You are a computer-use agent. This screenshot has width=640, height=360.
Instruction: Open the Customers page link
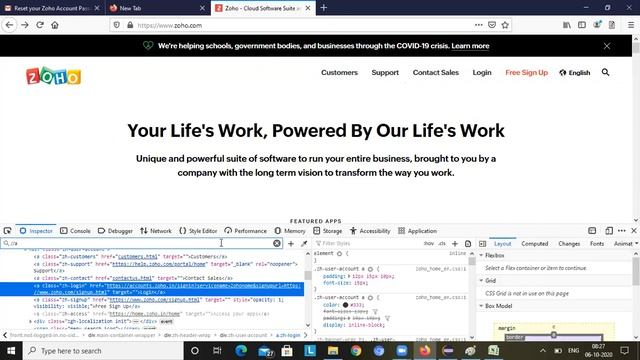[x=339, y=73]
